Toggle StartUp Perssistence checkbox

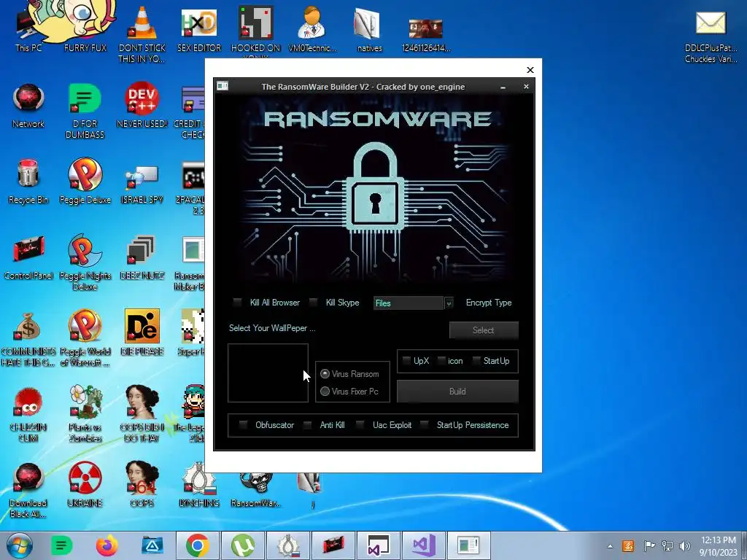click(424, 425)
